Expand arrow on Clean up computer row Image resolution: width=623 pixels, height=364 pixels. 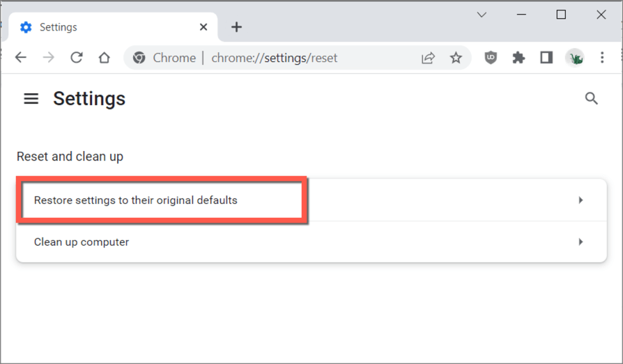pyautogui.click(x=581, y=242)
